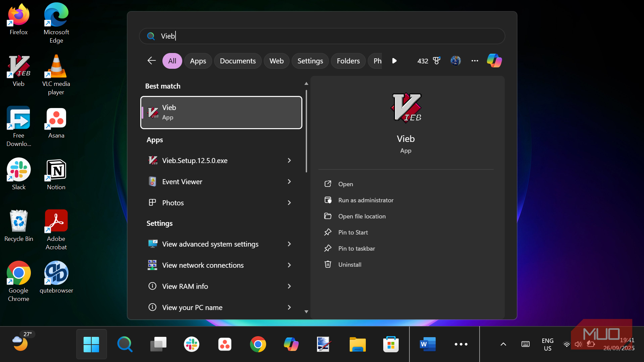Image resolution: width=644 pixels, height=362 pixels.
Task: Go back with the search panel arrow
Action: 152,61
